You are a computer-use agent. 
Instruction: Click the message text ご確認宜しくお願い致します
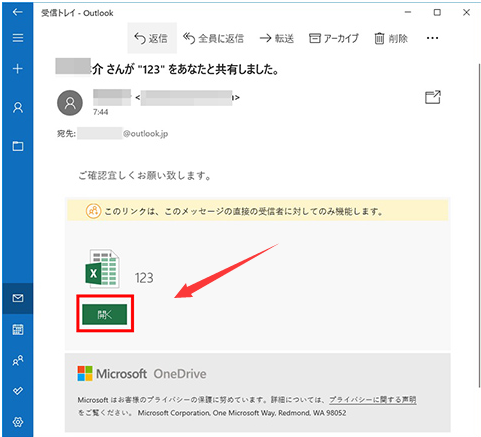(x=145, y=175)
